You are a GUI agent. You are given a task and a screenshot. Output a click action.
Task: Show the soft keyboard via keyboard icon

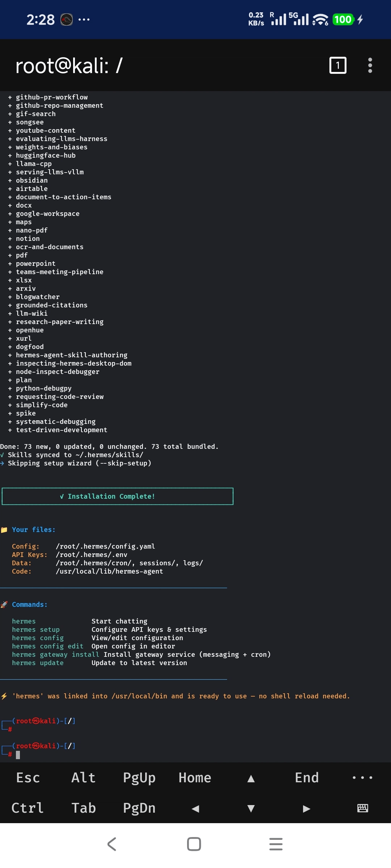(362, 808)
